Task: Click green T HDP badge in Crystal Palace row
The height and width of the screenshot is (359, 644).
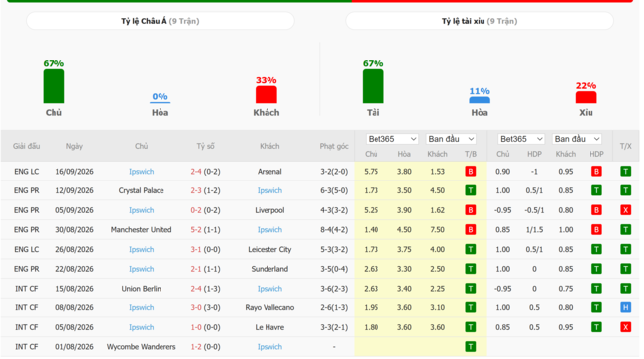Action: pos(596,190)
